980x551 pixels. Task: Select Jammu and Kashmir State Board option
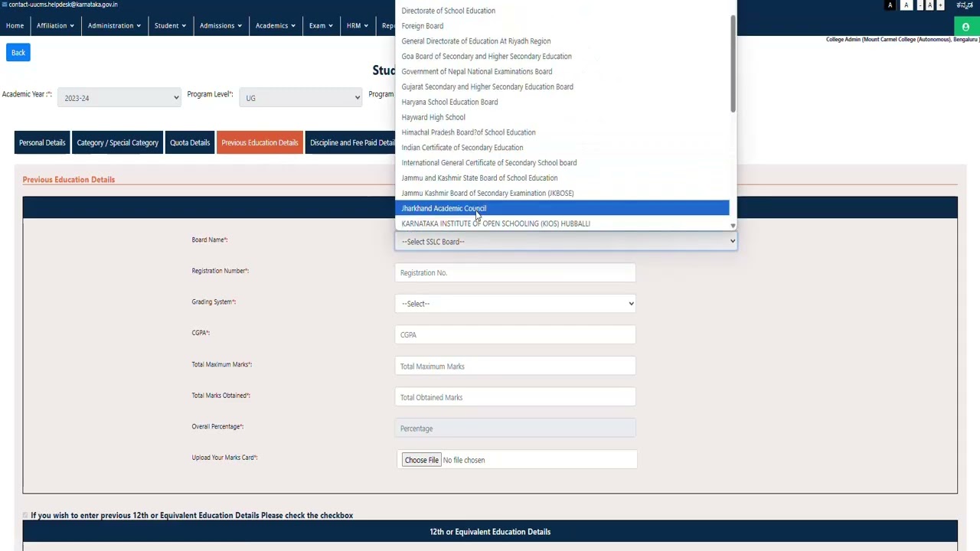point(562,178)
